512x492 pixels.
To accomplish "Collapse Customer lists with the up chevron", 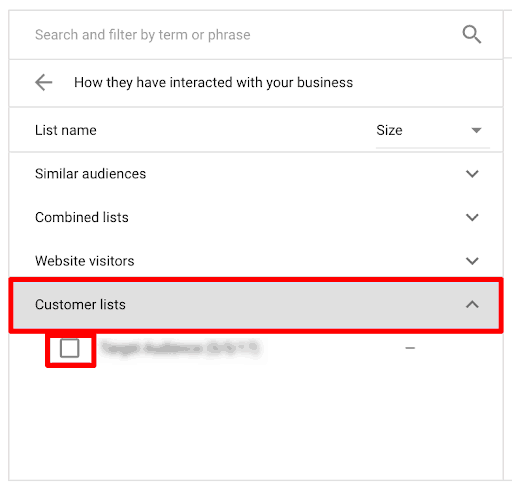I will coord(472,304).
